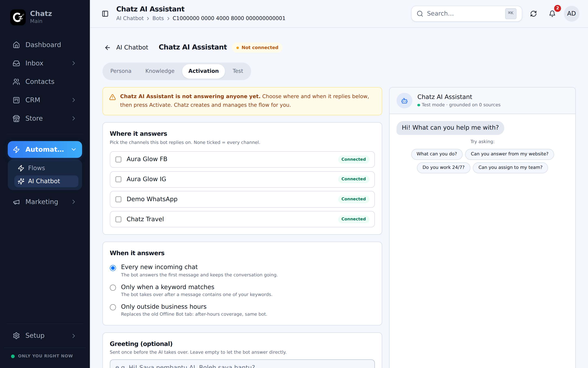Click the Not connected status badge
Image resolution: width=588 pixels, height=368 pixels.
pyautogui.click(x=257, y=48)
